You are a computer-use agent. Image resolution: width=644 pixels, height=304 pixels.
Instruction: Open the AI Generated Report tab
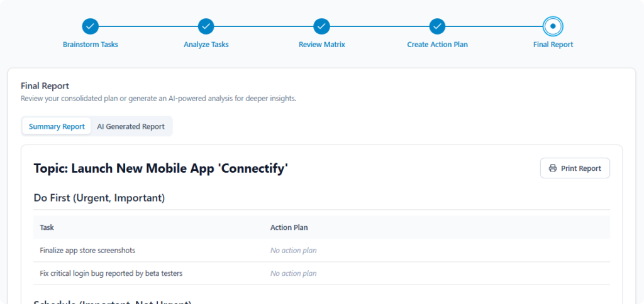coord(131,126)
